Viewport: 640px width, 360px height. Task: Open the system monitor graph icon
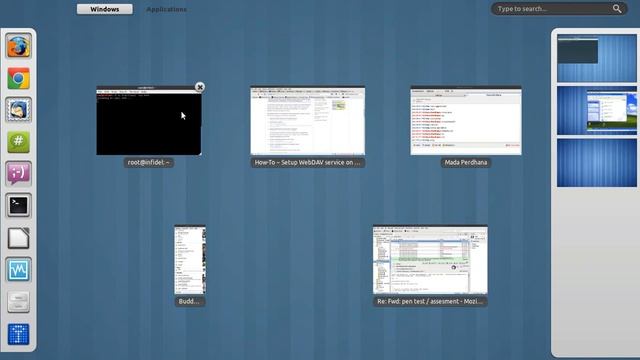pos(18,269)
